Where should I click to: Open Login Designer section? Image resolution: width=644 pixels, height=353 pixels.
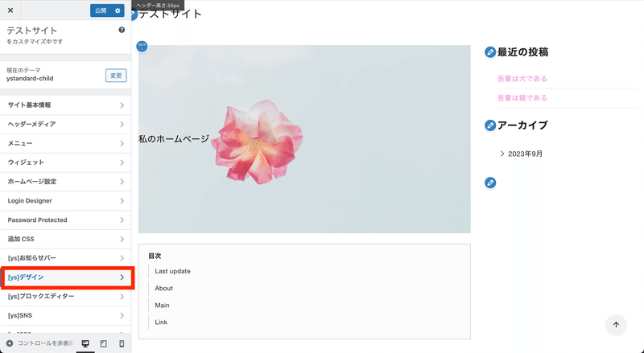pyautogui.click(x=66, y=201)
